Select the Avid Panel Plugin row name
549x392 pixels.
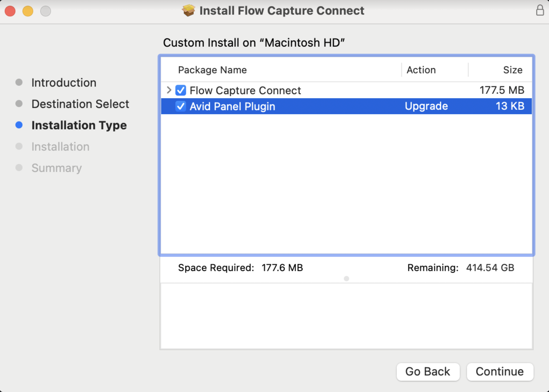232,106
